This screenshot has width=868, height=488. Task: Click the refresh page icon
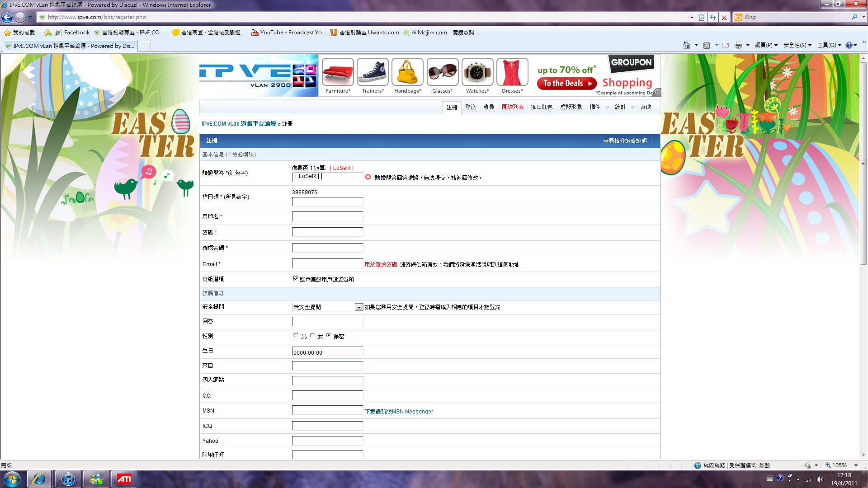click(713, 17)
